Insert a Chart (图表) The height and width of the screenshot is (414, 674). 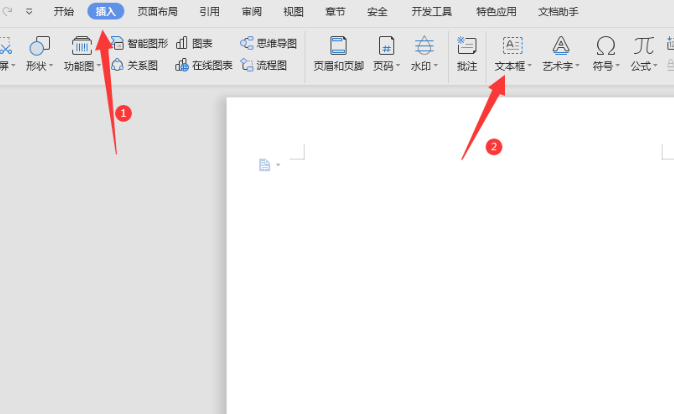tap(194, 43)
